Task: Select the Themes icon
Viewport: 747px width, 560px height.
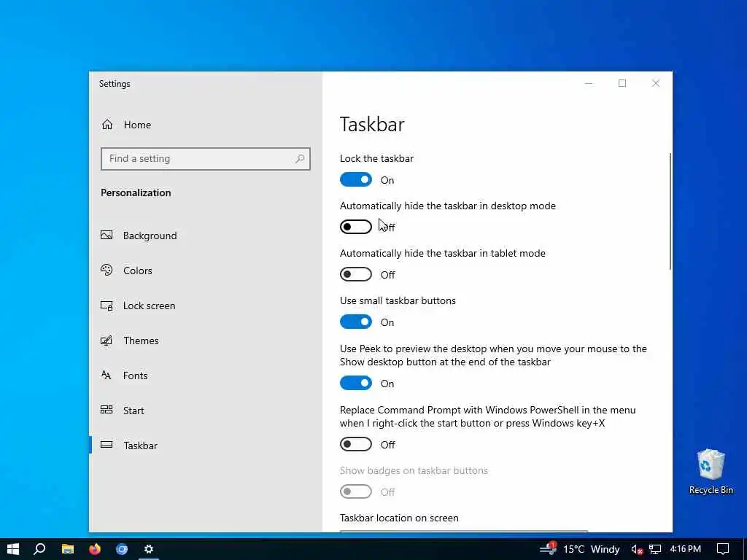Action: click(107, 341)
